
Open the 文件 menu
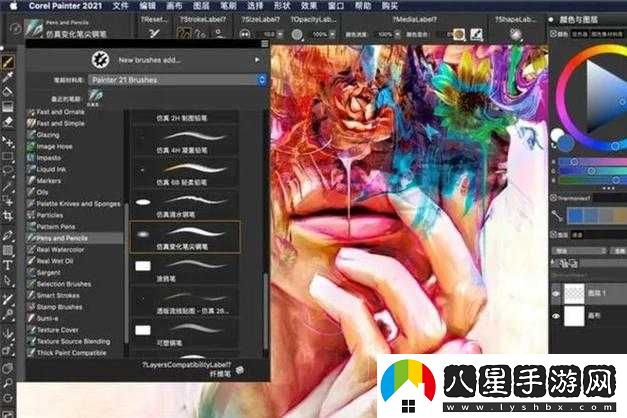(x=120, y=6)
